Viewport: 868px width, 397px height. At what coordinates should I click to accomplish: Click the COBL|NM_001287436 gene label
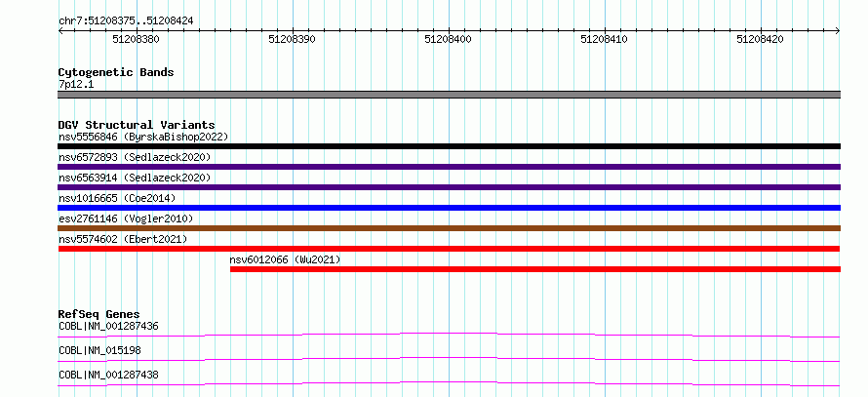click(108, 326)
